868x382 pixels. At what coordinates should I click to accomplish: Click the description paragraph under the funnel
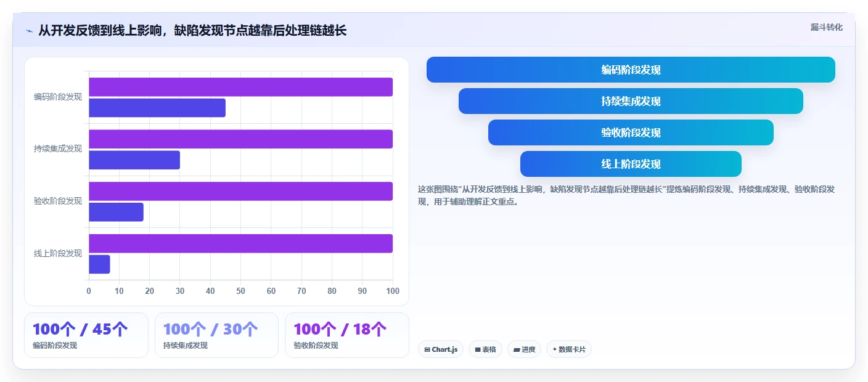click(626, 195)
